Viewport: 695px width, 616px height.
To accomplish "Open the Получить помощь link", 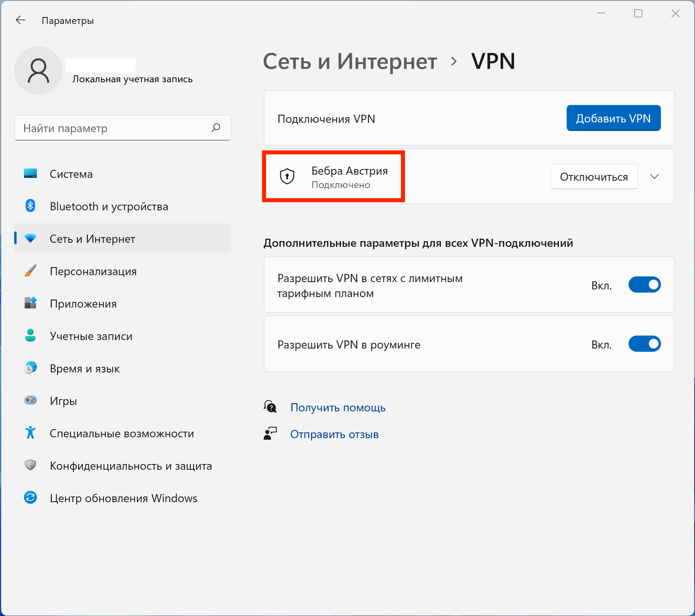I will (x=338, y=408).
